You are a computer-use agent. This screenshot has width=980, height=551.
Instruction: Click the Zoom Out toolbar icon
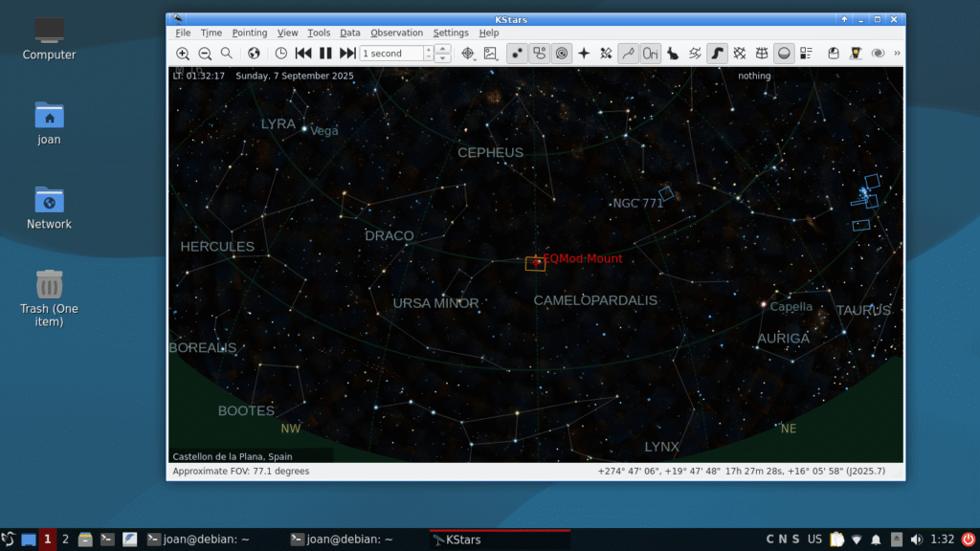coord(205,54)
